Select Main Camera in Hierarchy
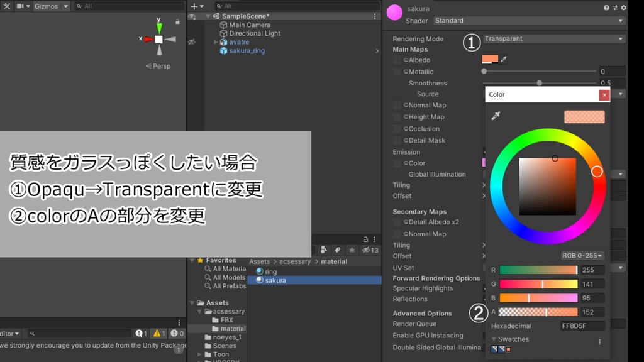Image resolution: width=644 pixels, height=362 pixels. [250, 25]
